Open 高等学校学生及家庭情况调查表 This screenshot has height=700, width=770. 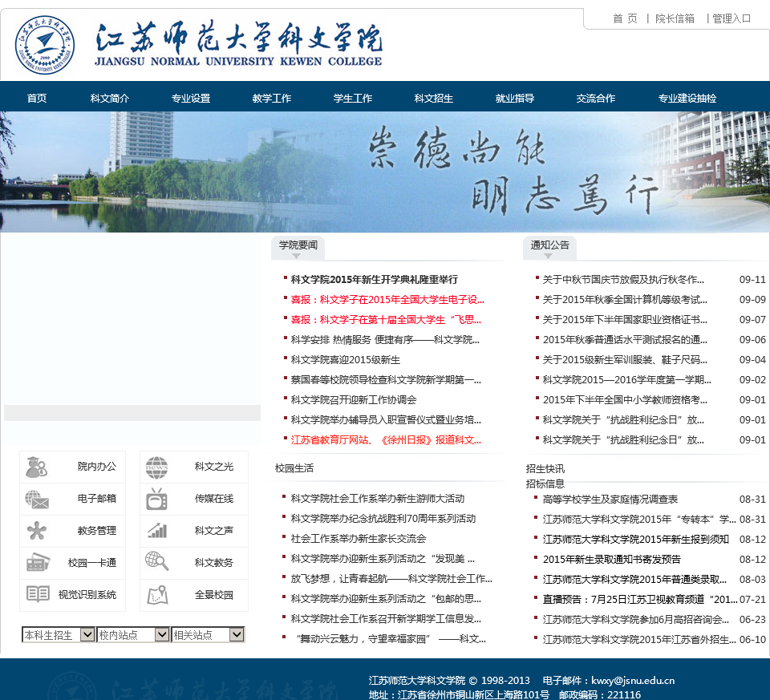click(610, 500)
